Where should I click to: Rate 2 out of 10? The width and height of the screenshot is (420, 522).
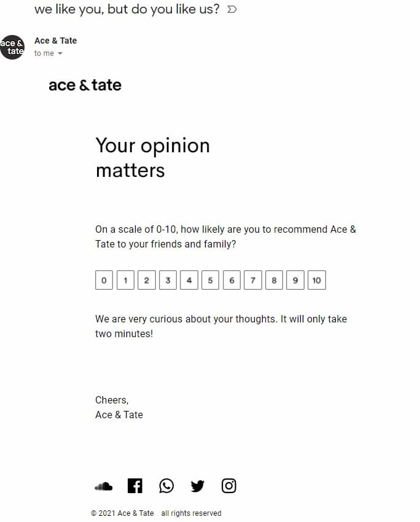(146, 280)
